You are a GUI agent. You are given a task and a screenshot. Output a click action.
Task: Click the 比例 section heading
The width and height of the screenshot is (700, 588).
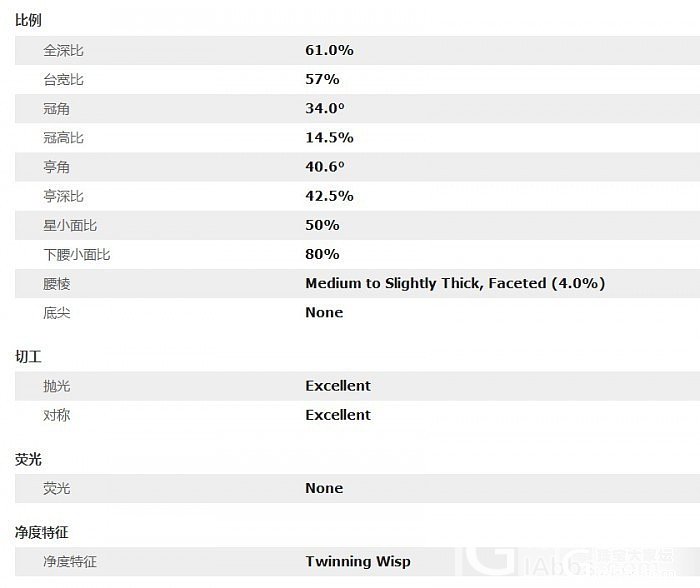[x=28, y=20]
